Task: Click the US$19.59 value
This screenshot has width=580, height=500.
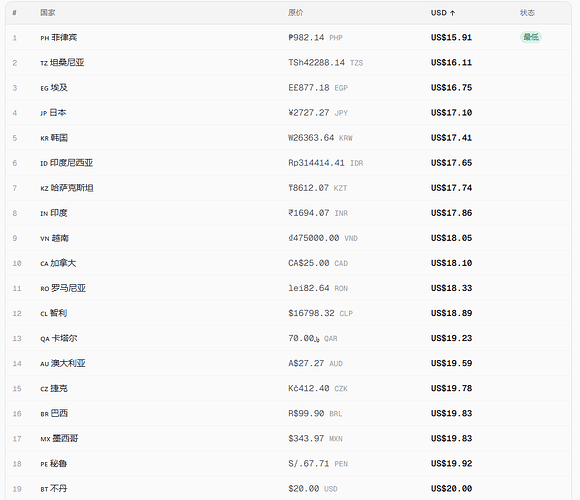Action: pyautogui.click(x=451, y=364)
